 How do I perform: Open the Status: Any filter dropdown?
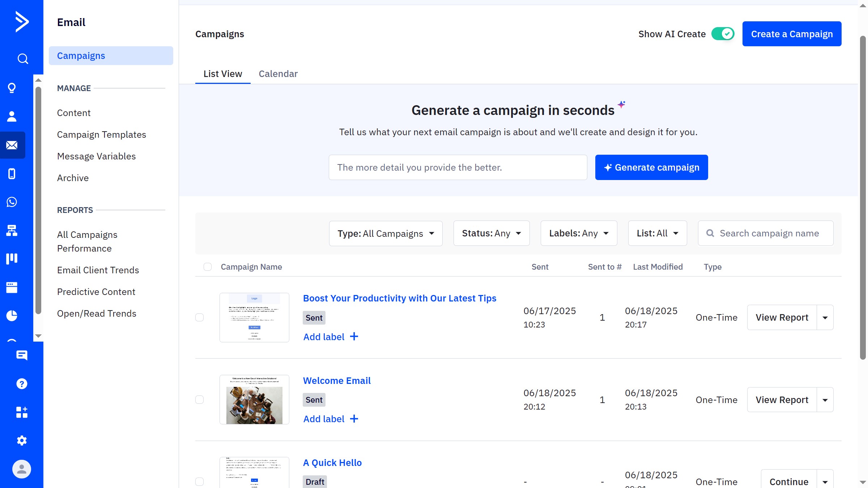pyautogui.click(x=491, y=233)
